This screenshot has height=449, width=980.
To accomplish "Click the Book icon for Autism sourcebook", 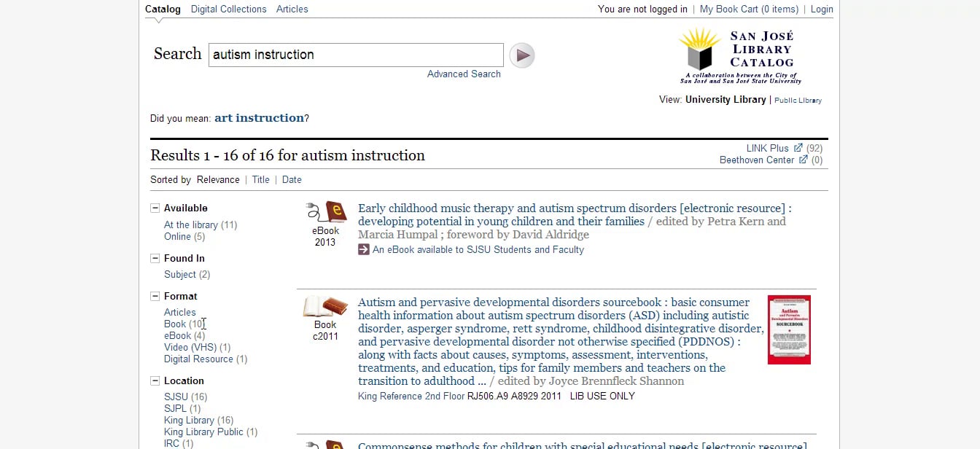I will (325, 306).
